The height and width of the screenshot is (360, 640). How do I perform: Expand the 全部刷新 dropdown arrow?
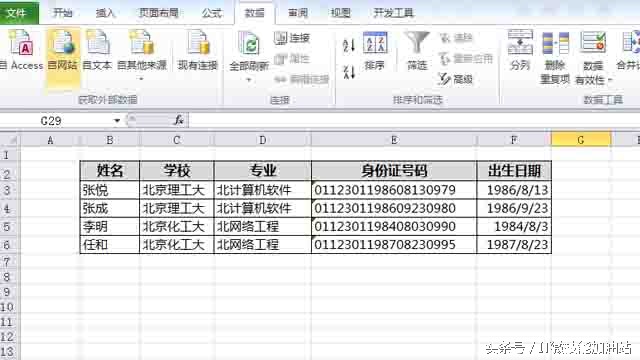pos(249,80)
